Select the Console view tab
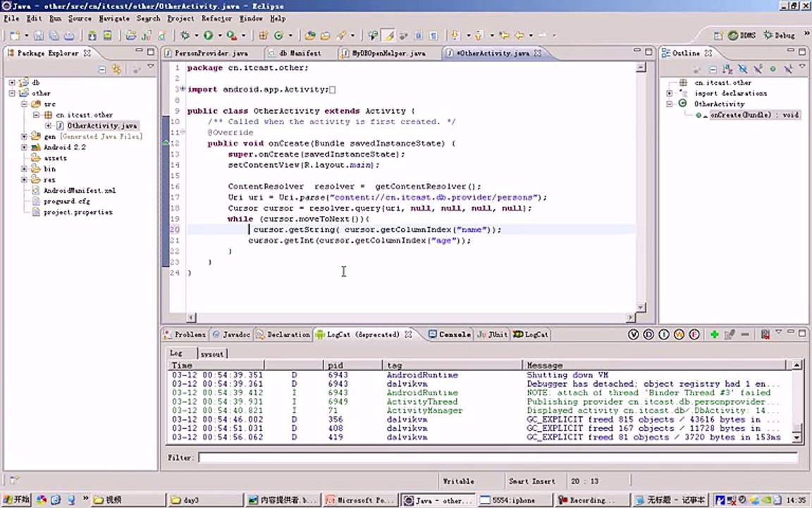812x508 pixels. (450, 334)
